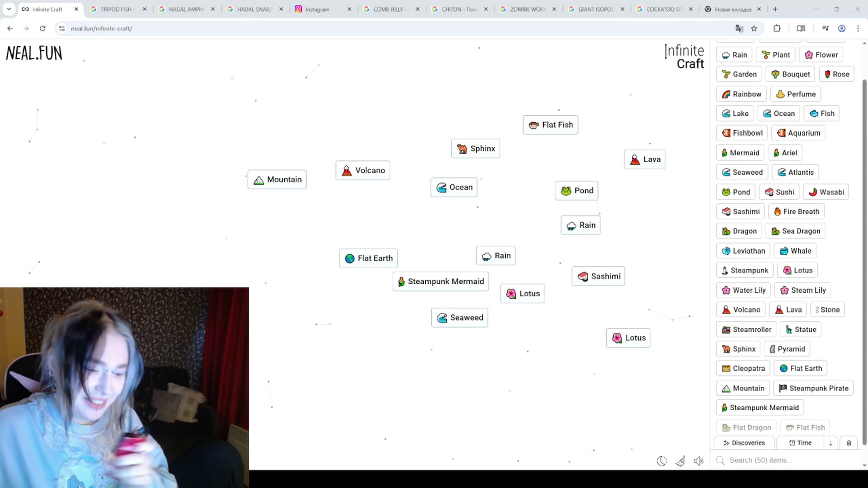This screenshot has height=488, width=868.
Task: Switch to the Instagram tab
Action: click(323, 9)
